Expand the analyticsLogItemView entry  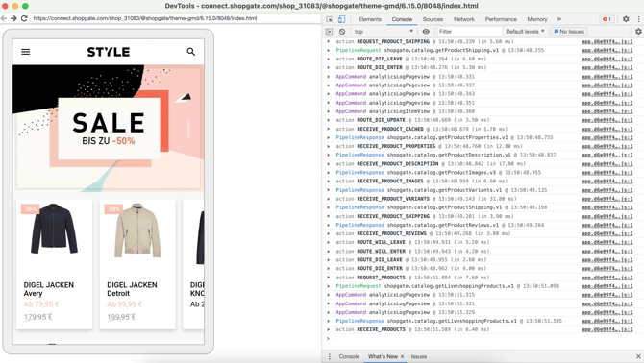(x=328, y=111)
